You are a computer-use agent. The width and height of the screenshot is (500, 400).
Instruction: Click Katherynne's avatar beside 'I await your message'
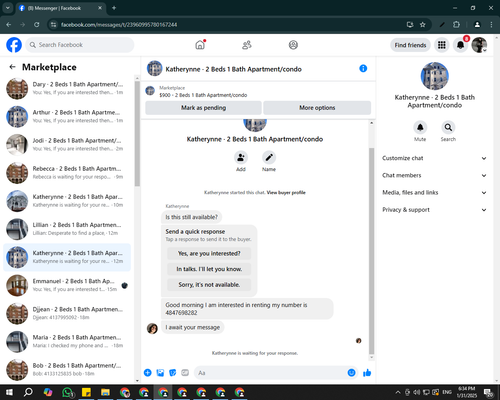point(152,328)
